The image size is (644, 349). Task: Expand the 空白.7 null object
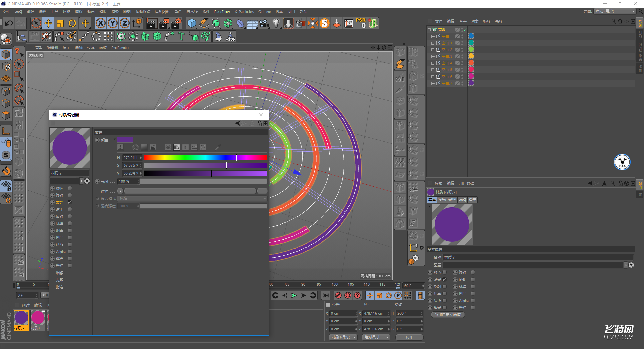click(433, 83)
